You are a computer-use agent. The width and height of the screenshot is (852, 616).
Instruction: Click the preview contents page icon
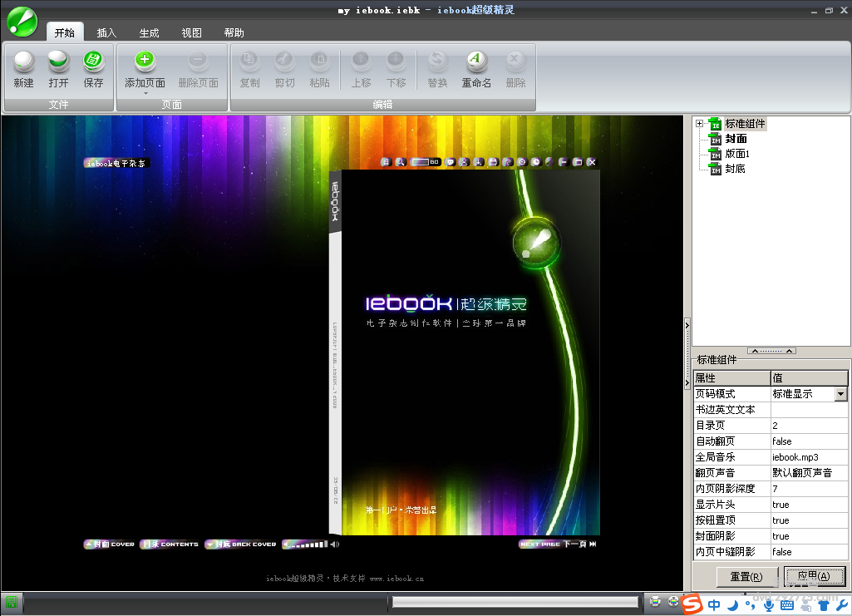coord(386,162)
